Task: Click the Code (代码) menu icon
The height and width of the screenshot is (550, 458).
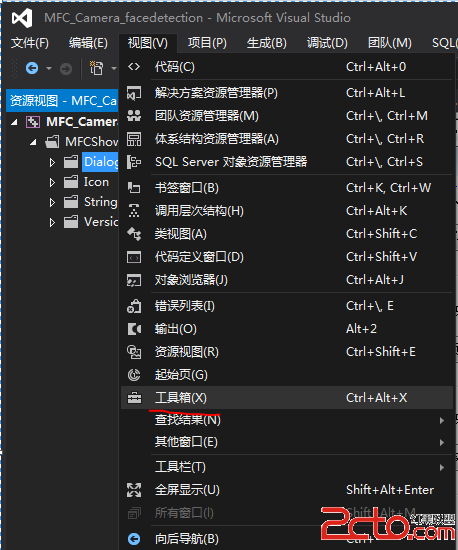Action: point(134,67)
